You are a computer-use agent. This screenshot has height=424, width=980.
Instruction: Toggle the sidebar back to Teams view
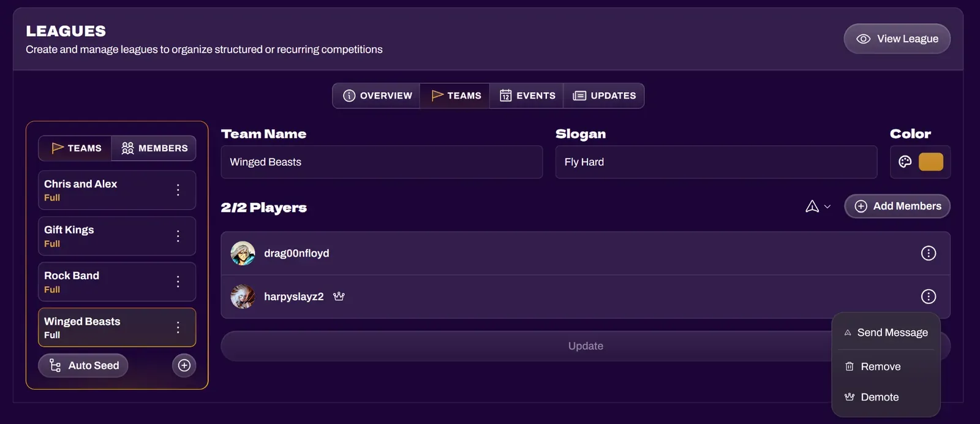pyautogui.click(x=75, y=148)
